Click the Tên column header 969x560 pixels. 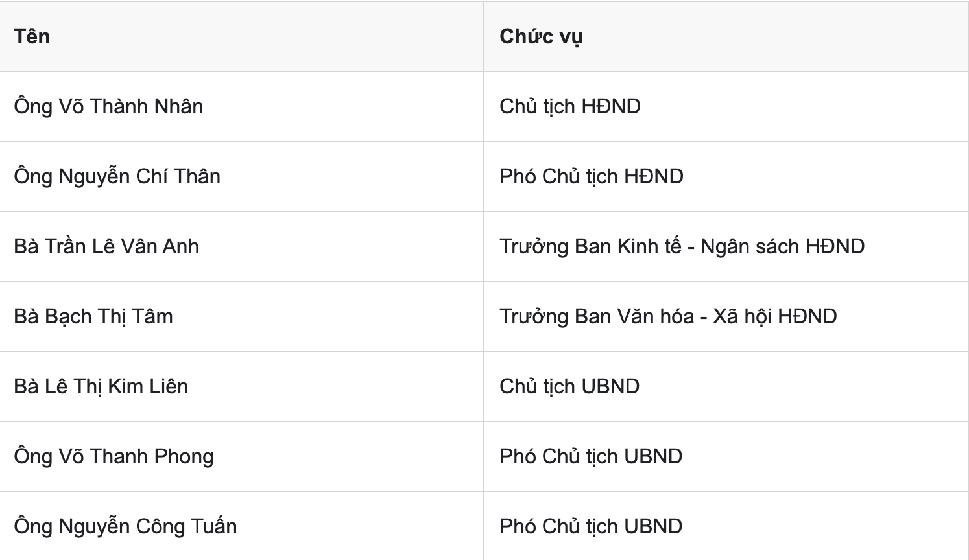32,36
